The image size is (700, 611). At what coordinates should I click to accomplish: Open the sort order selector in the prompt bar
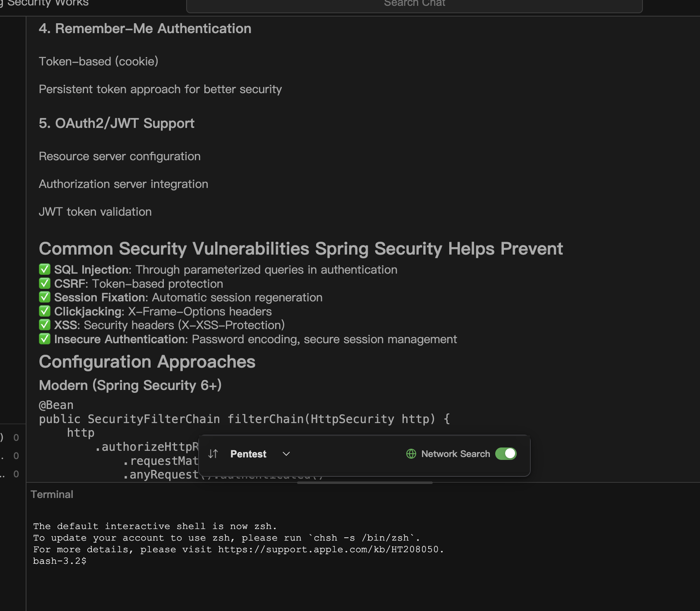[x=213, y=454]
